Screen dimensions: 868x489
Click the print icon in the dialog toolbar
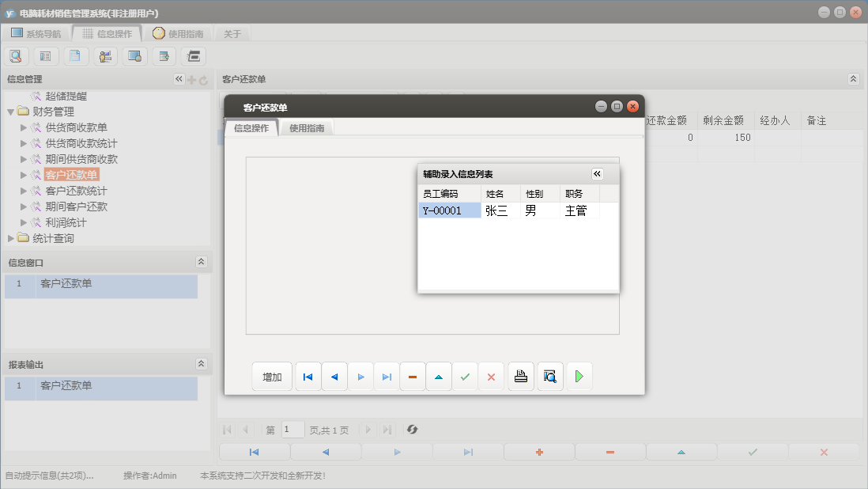[x=520, y=377]
